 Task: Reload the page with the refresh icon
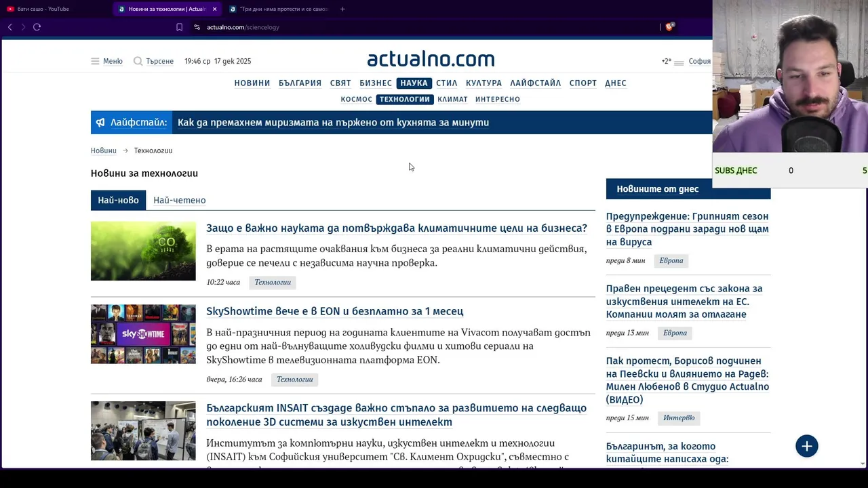tap(37, 27)
